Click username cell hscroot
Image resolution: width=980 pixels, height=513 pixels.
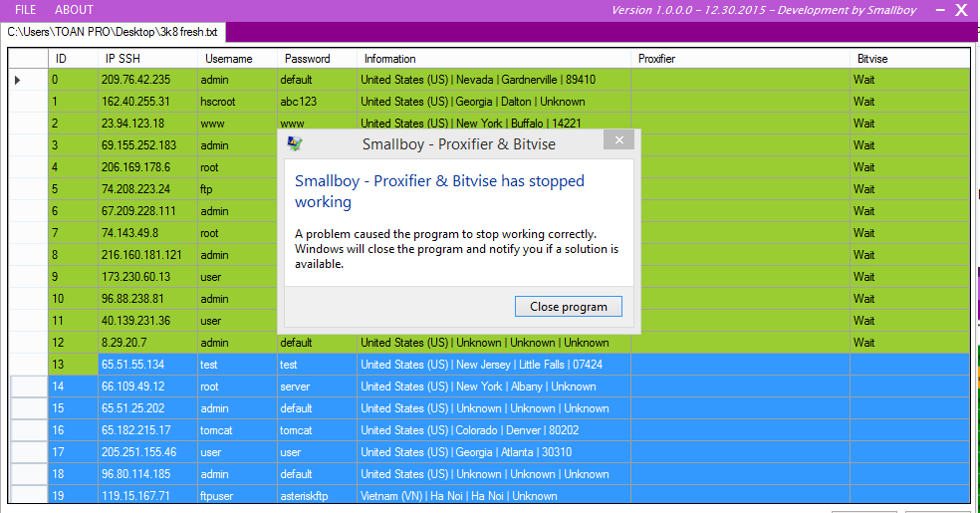coord(237,102)
